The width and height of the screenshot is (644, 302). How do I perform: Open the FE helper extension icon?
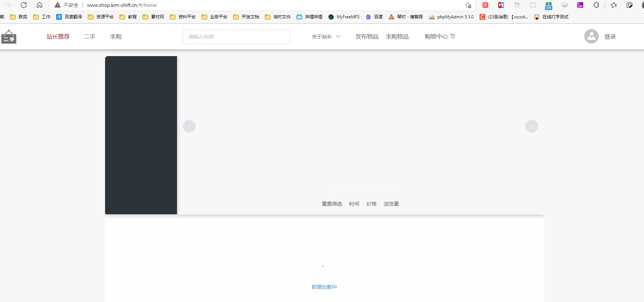tap(501, 5)
